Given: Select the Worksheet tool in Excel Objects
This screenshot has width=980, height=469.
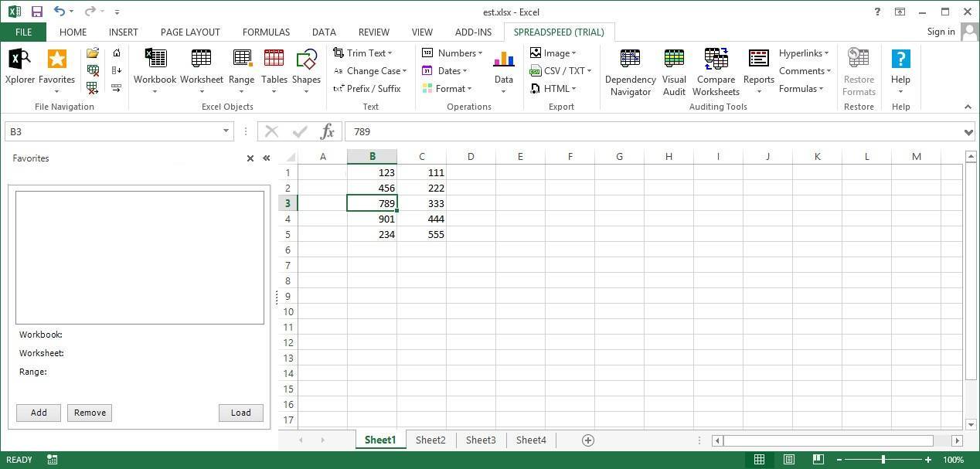Looking at the screenshot, I should pos(201,70).
